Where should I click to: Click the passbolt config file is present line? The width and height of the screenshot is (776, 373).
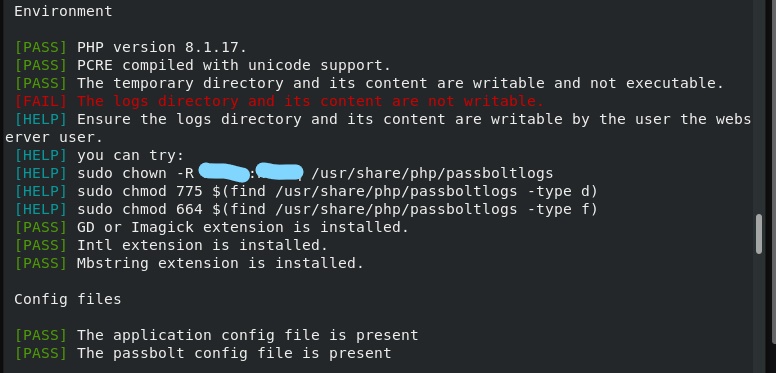click(234, 353)
